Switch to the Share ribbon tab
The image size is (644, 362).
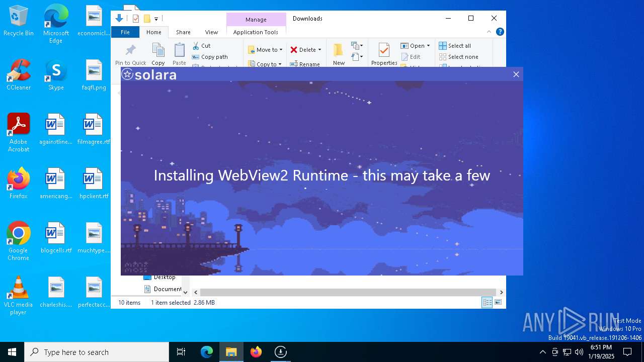[183, 32]
